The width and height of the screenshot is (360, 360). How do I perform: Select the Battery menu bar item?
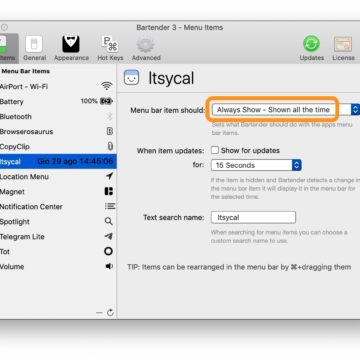(58, 102)
